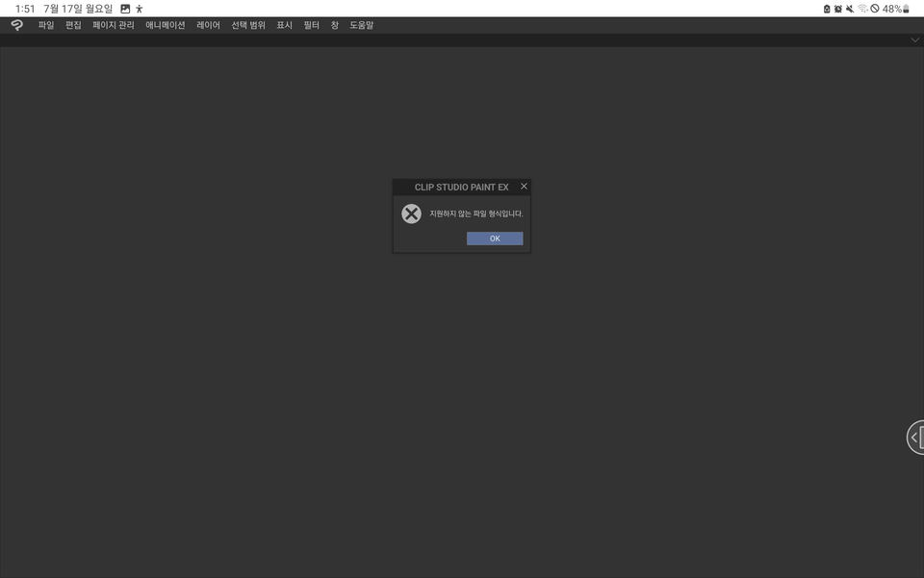Close the CLIP STUDIO PAINT EX error dialog
This screenshot has height=578, width=924.
tap(524, 186)
